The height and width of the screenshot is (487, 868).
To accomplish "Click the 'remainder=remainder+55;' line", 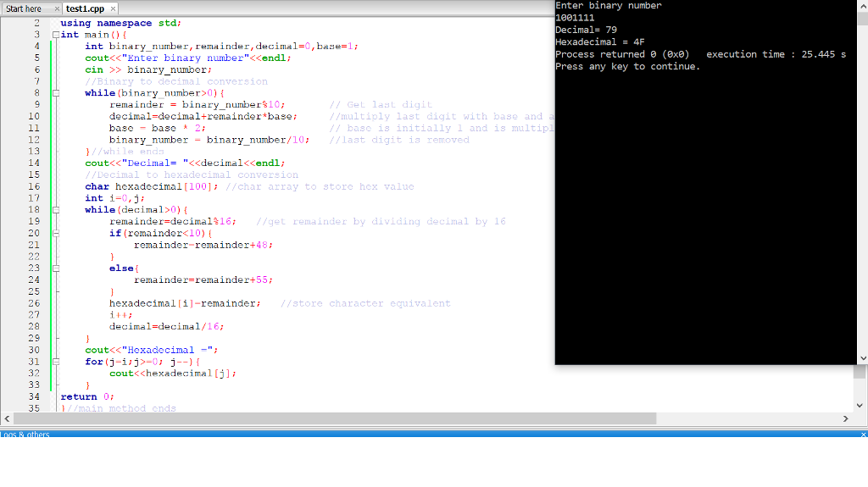I will [203, 280].
